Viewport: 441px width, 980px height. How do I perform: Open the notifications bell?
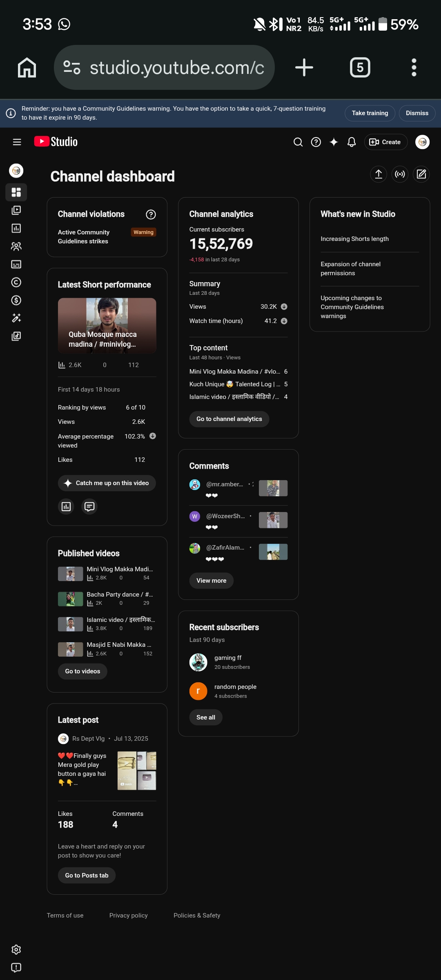click(x=352, y=142)
